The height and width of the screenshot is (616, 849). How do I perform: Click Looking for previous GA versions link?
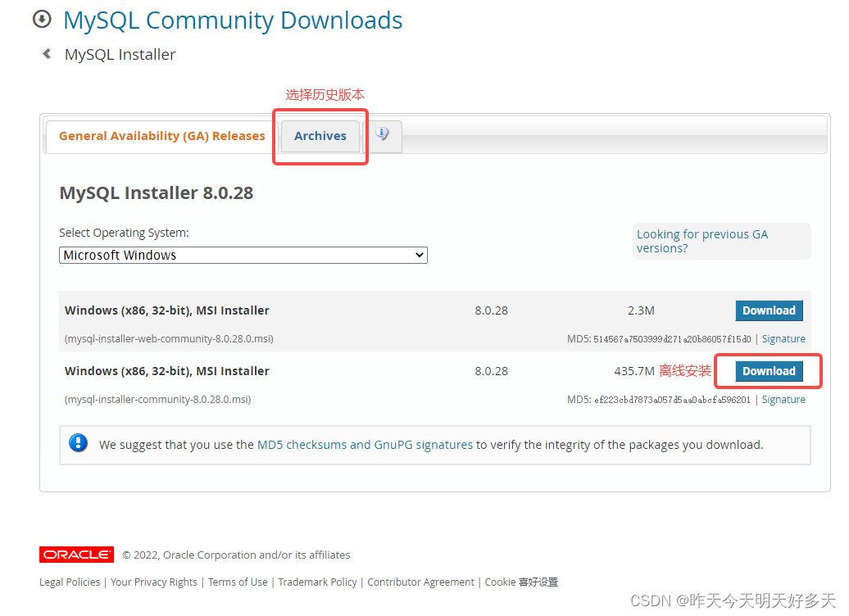701,241
